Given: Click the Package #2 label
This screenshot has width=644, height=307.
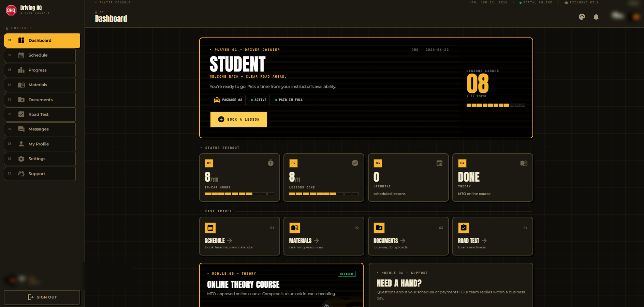Looking at the screenshot, I should [232, 100].
